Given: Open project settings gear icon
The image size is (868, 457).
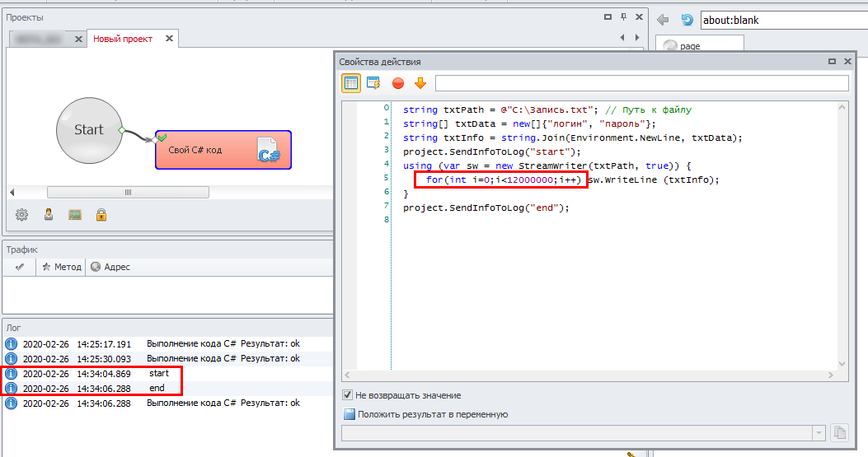Looking at the screenshot, I should click(x=22, y=215).
